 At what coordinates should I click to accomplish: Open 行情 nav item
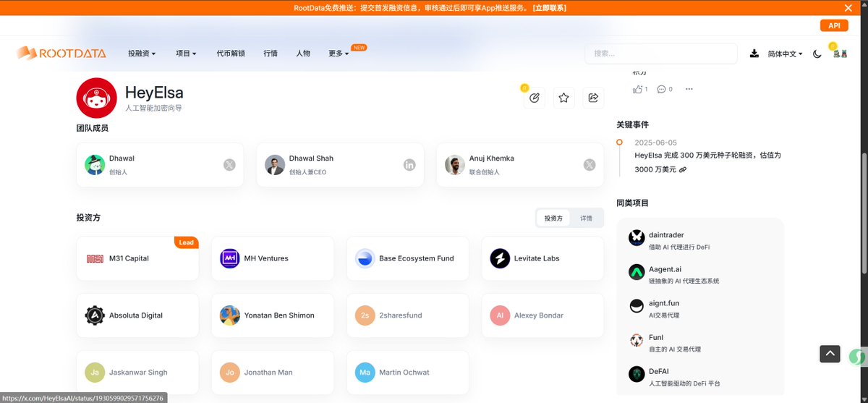(x=271, y=54)
